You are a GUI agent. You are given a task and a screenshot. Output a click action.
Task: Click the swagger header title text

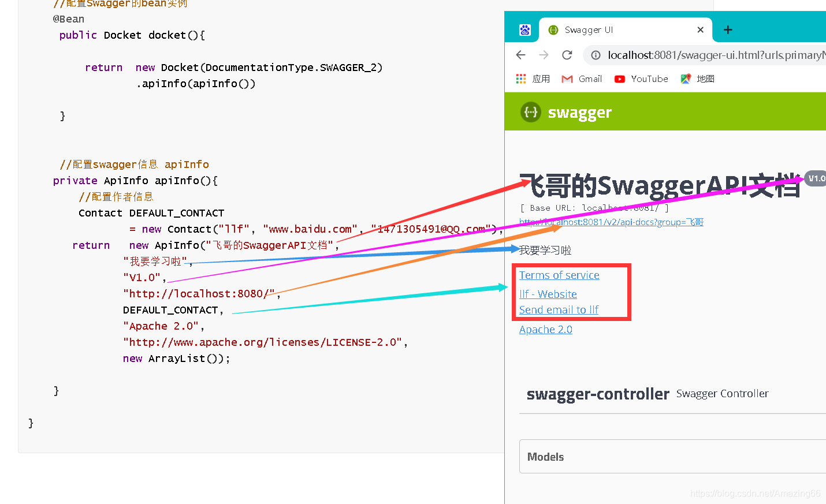[579, 113]
